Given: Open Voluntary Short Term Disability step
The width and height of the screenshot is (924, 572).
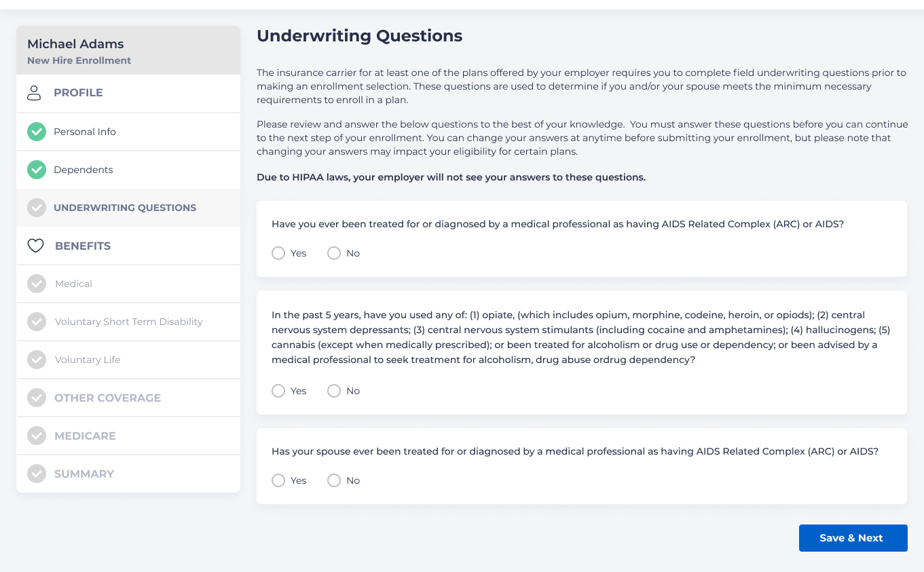Looking at the screenshot, I should (x=128, y=322).
